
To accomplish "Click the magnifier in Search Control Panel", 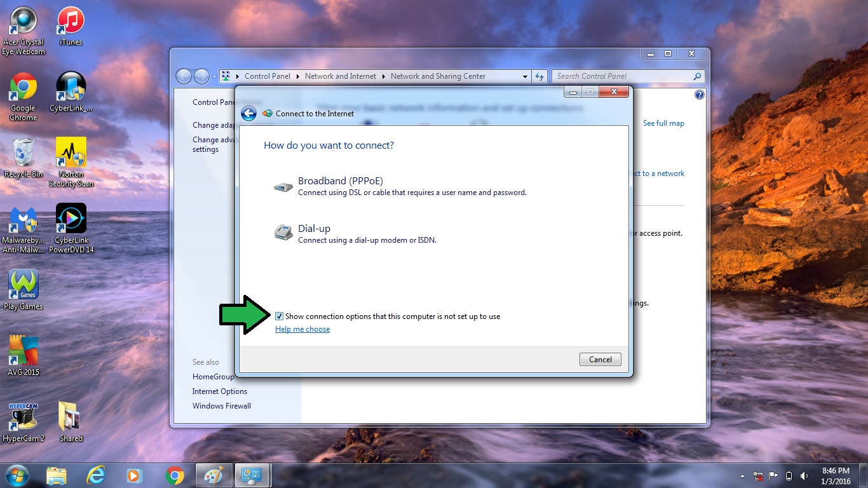I will pyautogui.click(x=698, y=76).
